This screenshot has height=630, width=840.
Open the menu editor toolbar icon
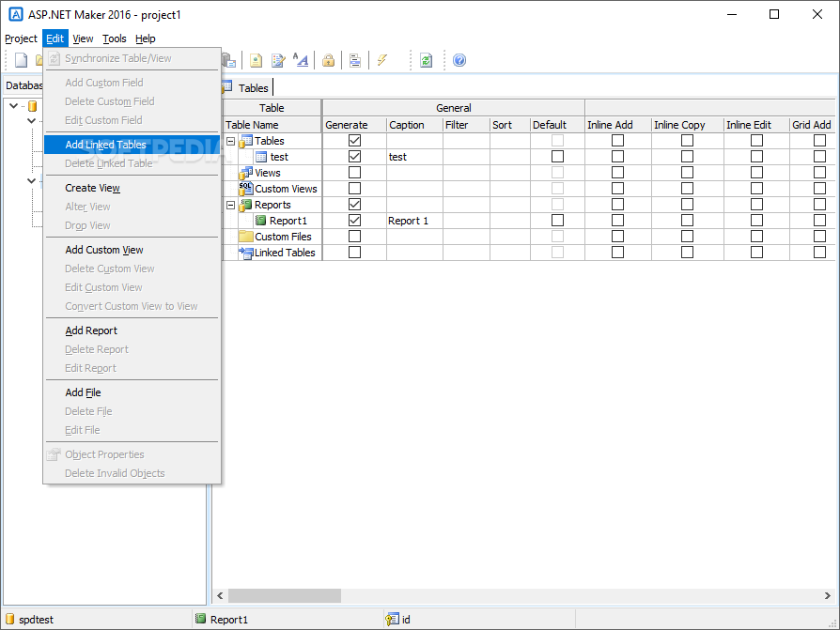pos(355,60)
